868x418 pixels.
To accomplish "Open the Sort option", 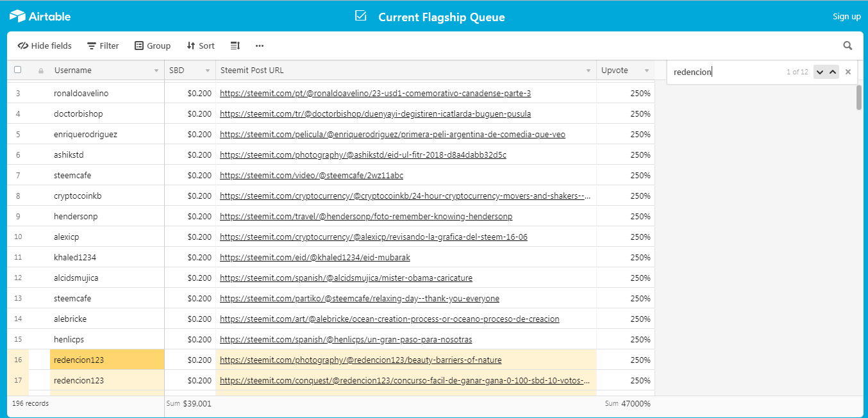I will [x=201, y=46].
